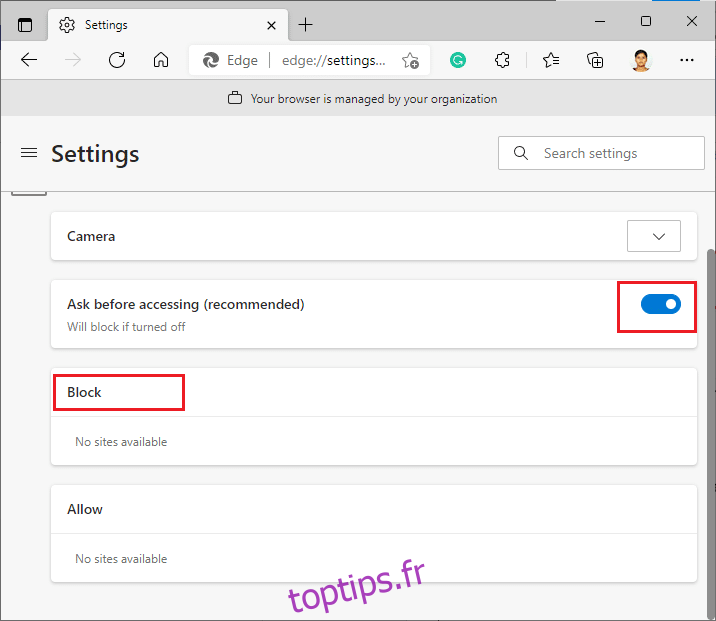Click the Edge logo in address bar
Viewport: 716px width, 621px height.
tap(211, 60)
